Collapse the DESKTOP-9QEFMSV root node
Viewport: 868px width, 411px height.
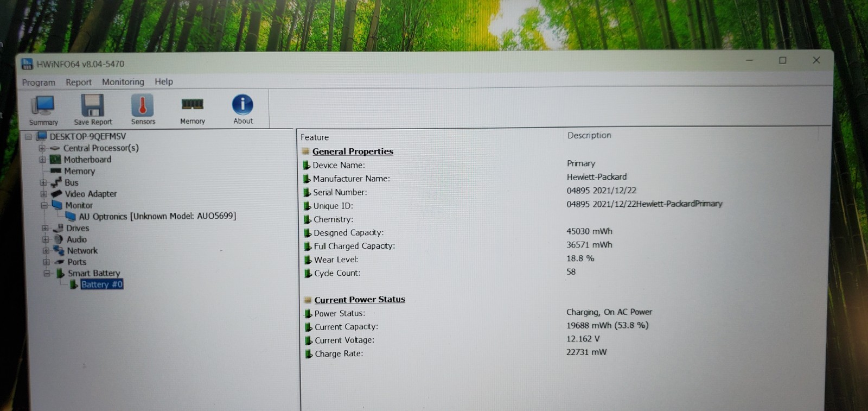tap(28, 136)
